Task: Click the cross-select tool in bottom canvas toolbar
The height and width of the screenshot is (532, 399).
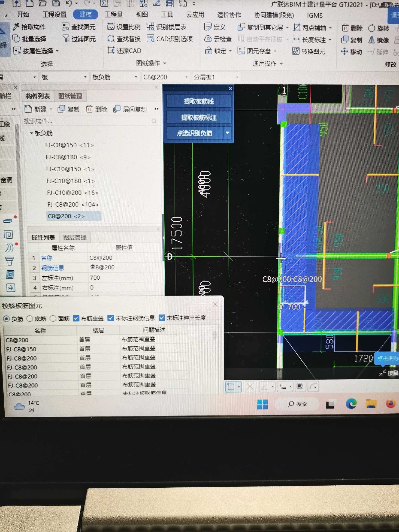Action: coord(250,387)
